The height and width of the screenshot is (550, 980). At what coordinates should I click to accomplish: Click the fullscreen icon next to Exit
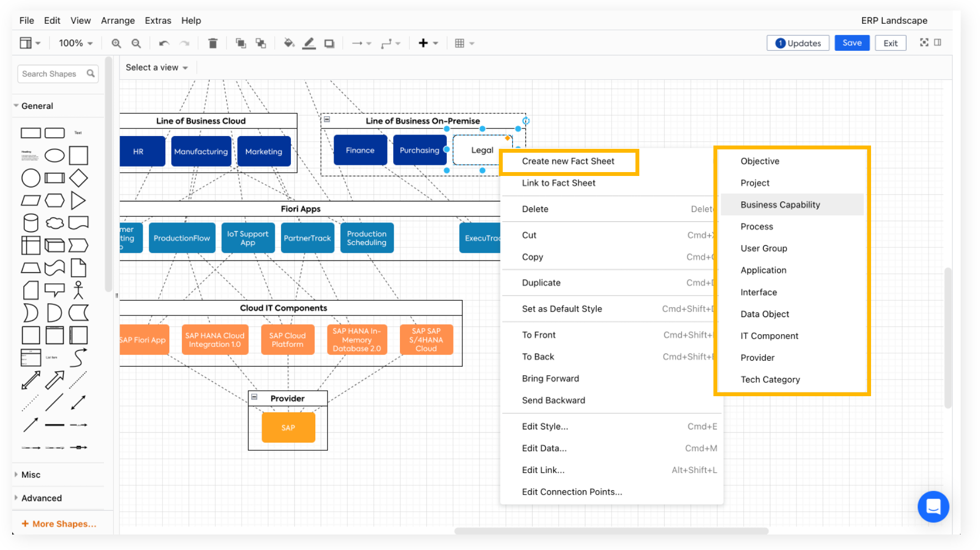[924, 43]
